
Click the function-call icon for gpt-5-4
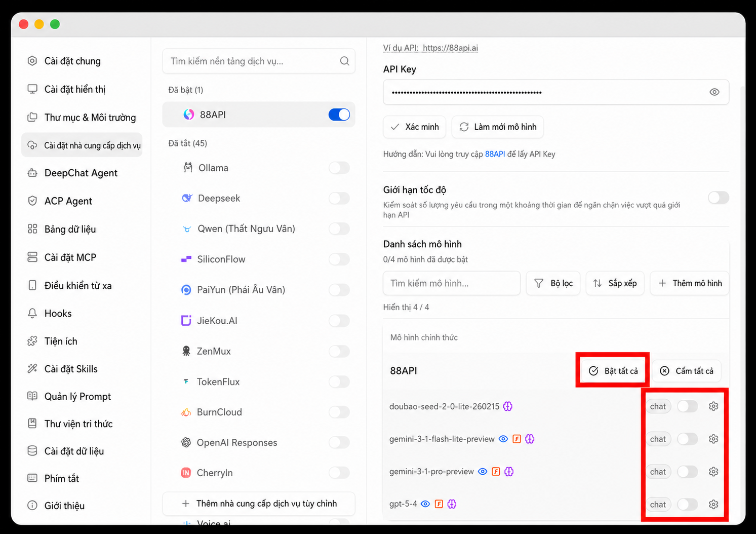pyautogui.click(x=439, y=504)
